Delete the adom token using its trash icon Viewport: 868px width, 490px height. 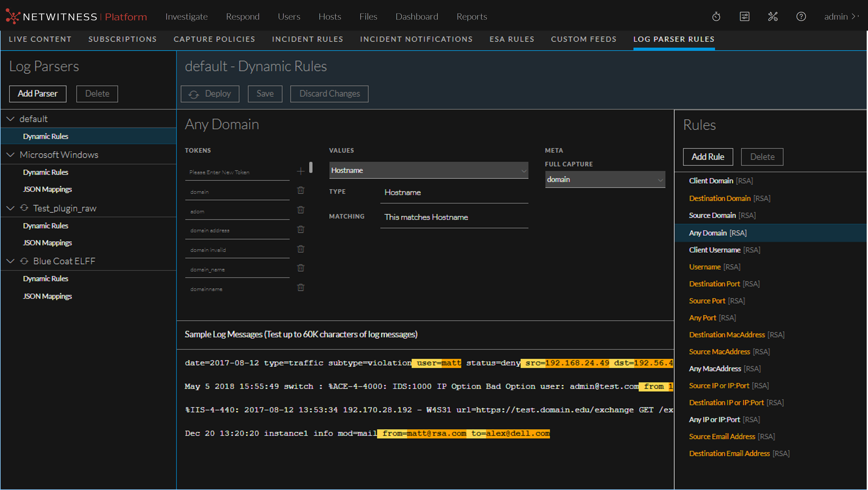coord(300,210)
